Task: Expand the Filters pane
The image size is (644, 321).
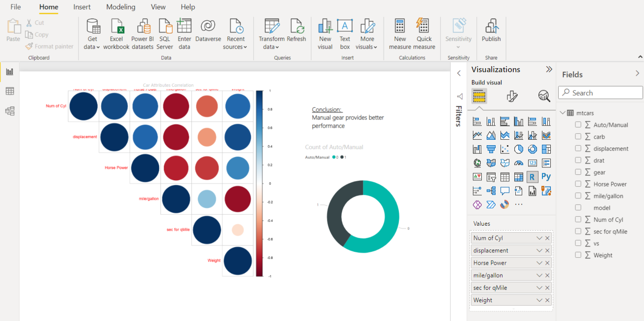Action: point(459,73)
